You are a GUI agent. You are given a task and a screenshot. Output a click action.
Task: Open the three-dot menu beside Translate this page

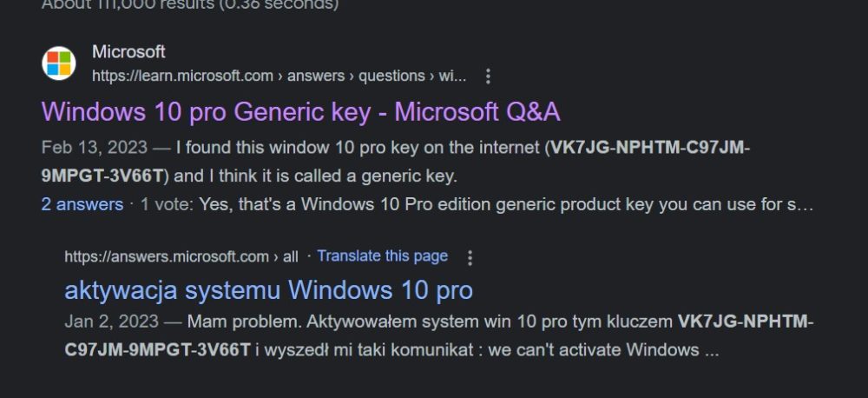[x=470, y=258]
